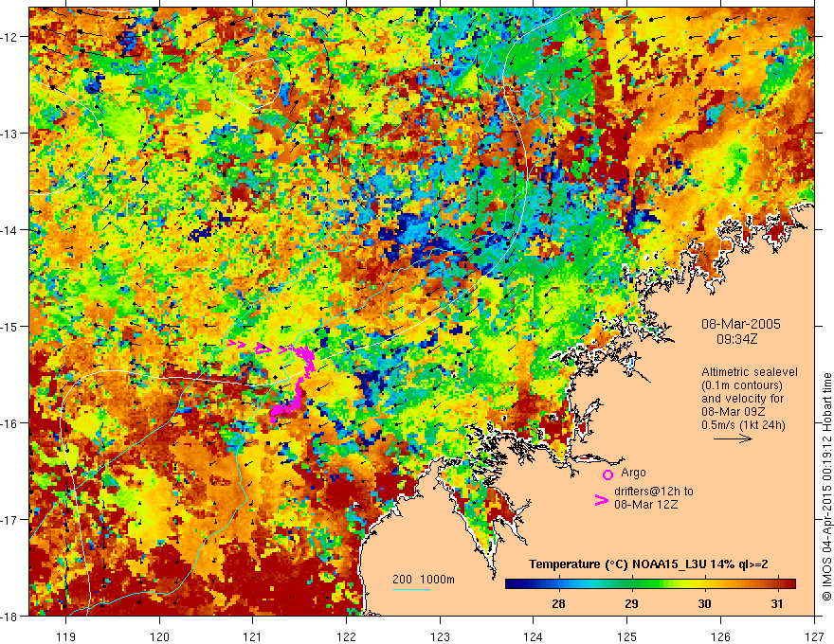Click the closed white sea-level contour near 121E 12.5S
The height and width of the screenshot is (644, 834).
(257, 82)
